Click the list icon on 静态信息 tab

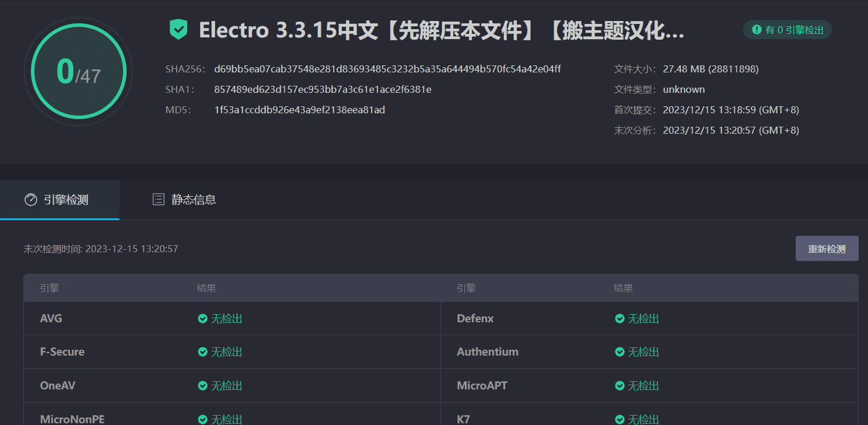click(158, 200)
